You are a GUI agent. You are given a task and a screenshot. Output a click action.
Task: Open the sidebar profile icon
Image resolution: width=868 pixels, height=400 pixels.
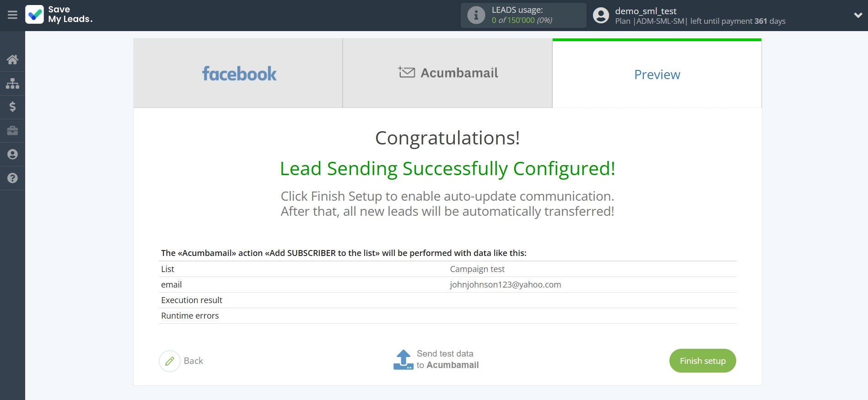[12, 155]
